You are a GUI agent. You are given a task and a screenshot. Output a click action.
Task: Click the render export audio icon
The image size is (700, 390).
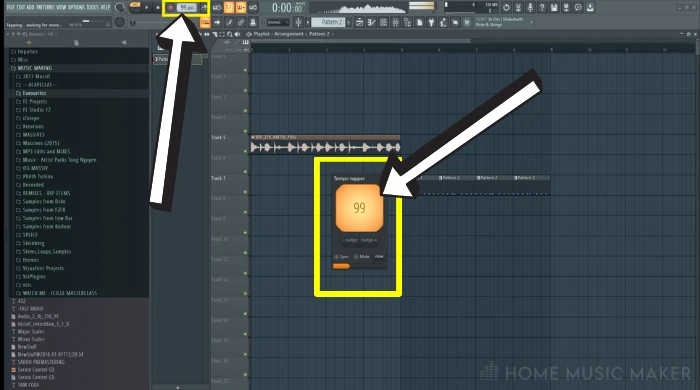coord(566,8)
